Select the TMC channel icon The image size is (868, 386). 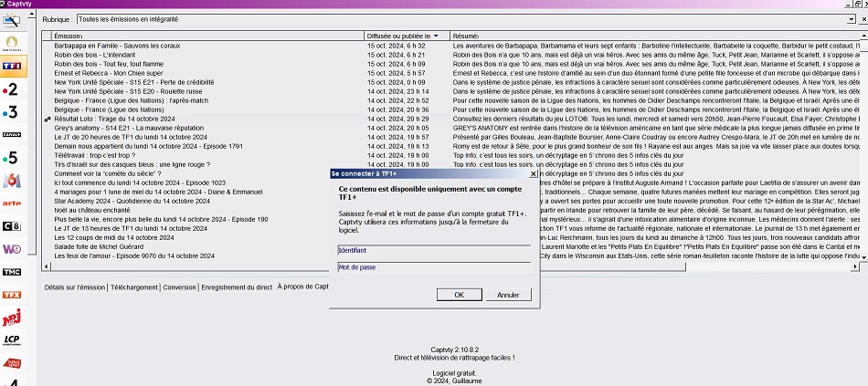pyautogui.click(x=14, y=272)
